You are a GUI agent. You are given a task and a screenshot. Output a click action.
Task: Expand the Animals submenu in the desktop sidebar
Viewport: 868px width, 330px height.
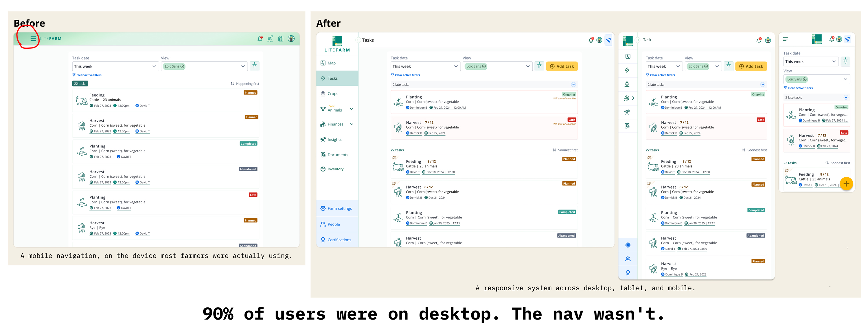[352, 109]
